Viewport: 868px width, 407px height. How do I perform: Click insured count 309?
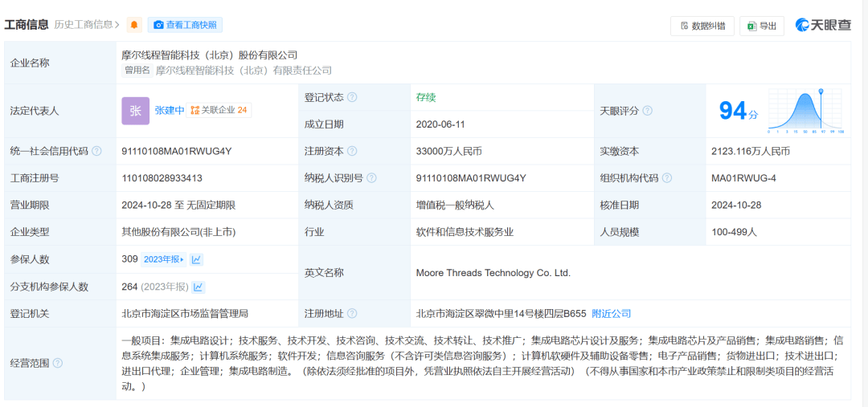[129, 258]
